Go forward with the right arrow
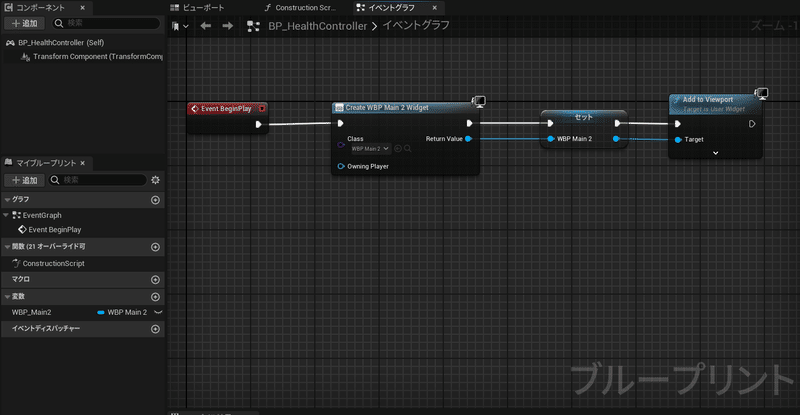Image resolution: width=800 pixels, height=415 pixels. coord(228,26)
